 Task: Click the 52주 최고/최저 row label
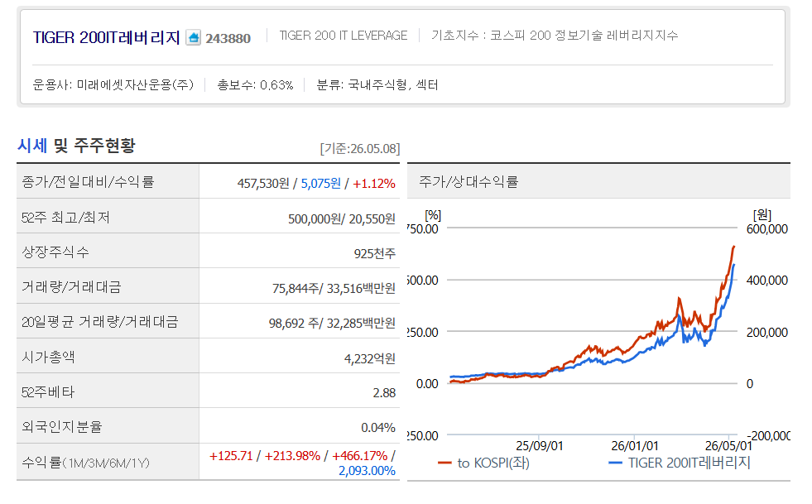tap(65, 218)
